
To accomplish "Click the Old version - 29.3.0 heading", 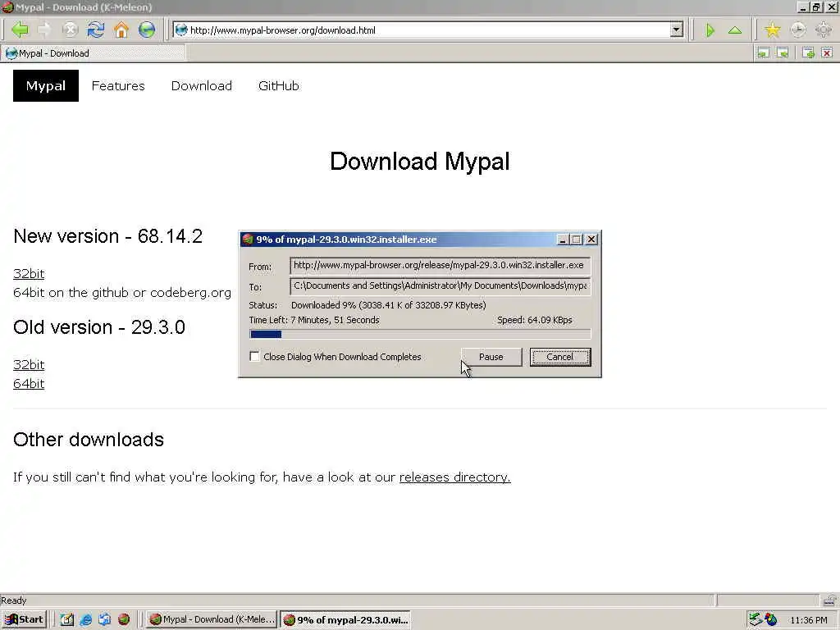I will [99, 327].
